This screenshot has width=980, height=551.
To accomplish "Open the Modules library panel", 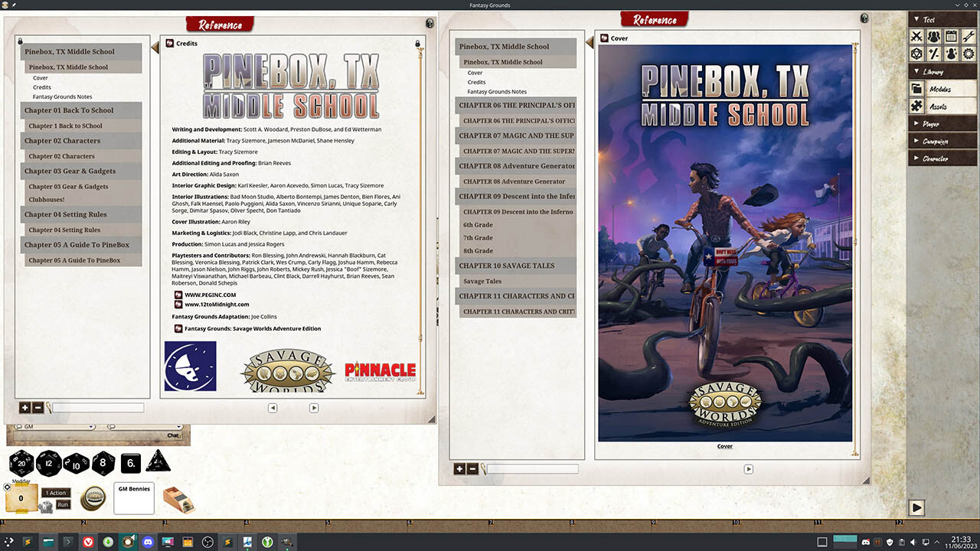I will pos(938,88).
